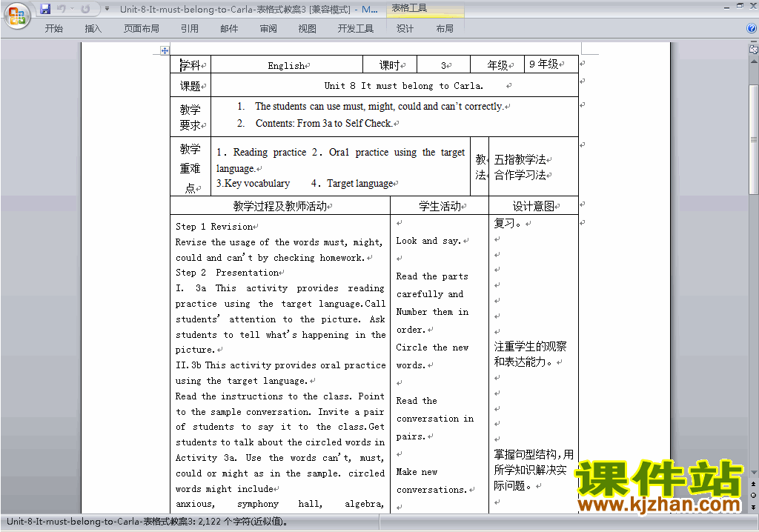Click the English cell in table
The height and width of the screenshot is (532, 759).
click(287, 65)
